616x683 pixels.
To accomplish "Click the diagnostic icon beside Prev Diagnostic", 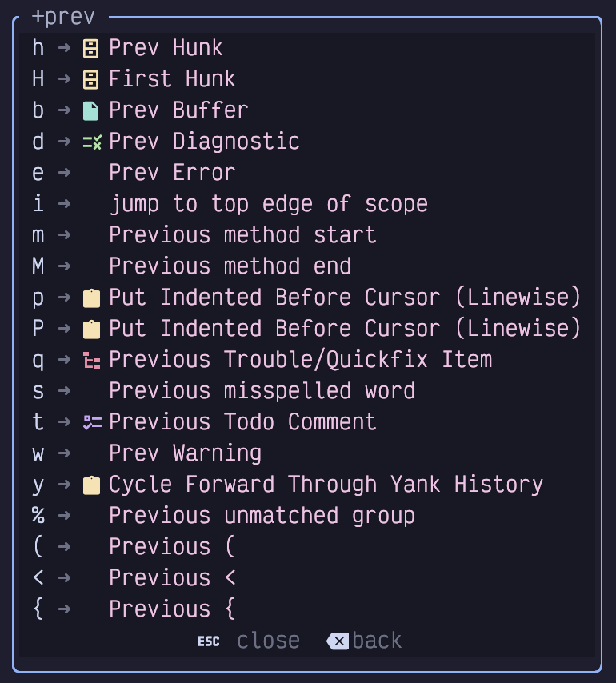I will coord(92,142).
